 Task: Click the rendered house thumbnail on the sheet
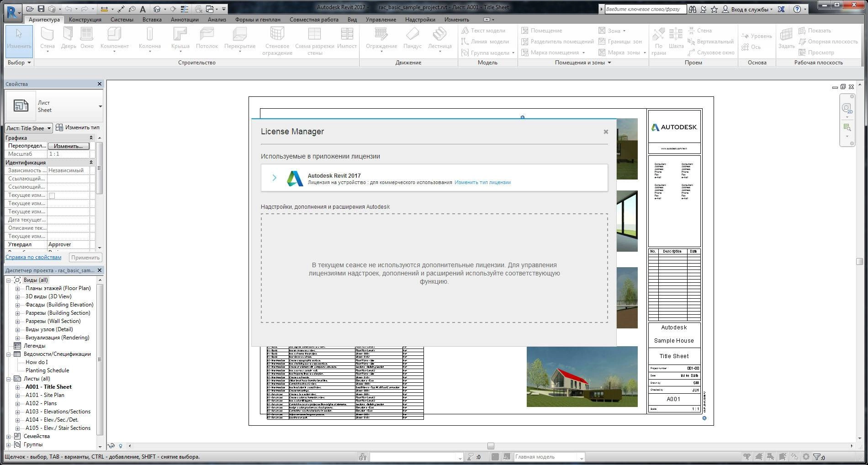[582, 376]
